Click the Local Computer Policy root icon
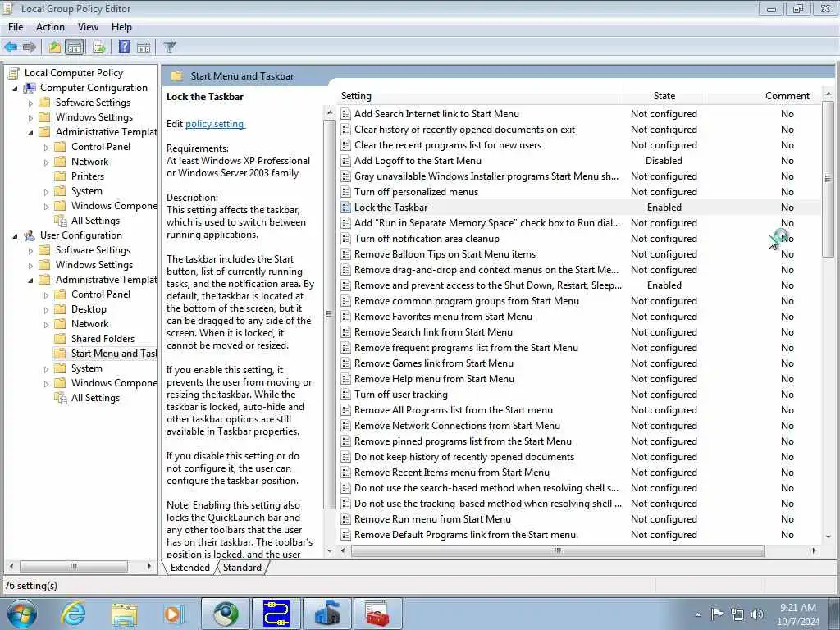Screen dimensions: 840x630 tap(15, 73)
